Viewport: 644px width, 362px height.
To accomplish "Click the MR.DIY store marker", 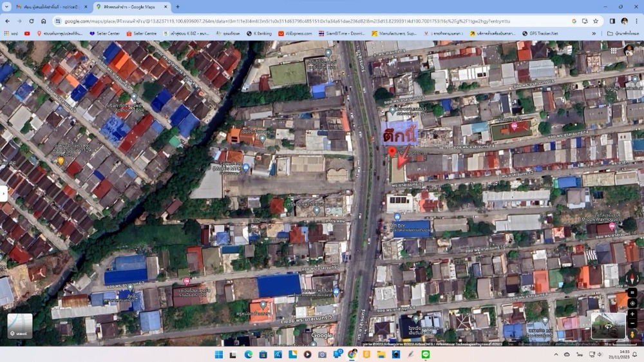I will point(397,216).
